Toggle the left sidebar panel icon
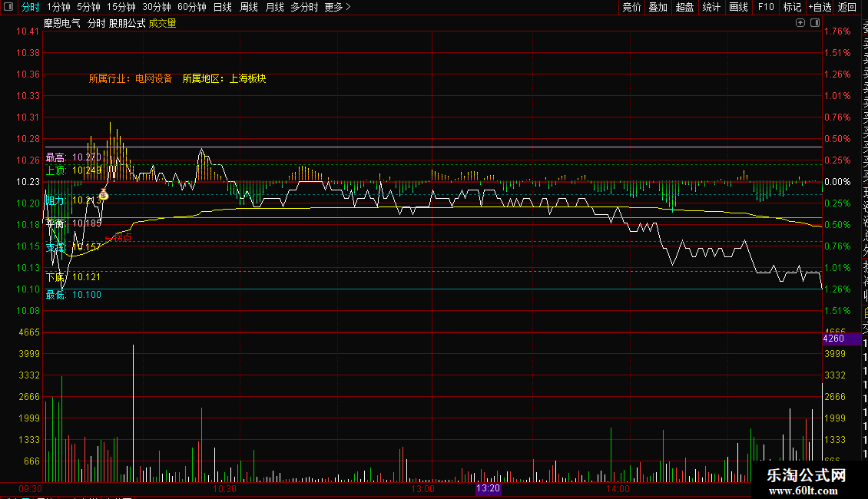The height and width of the screenshot is (499, 868). click(x=8, y=7)
